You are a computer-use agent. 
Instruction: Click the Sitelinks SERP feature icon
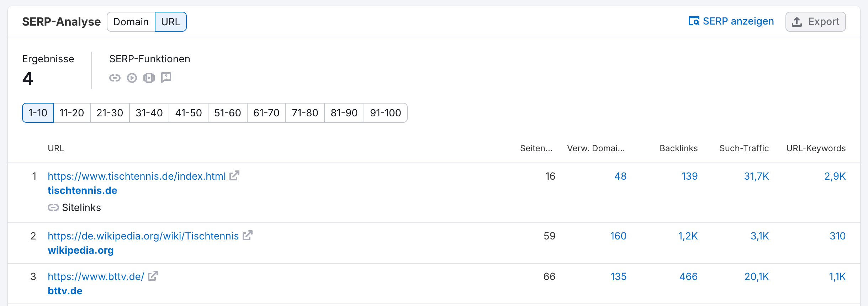115,78
